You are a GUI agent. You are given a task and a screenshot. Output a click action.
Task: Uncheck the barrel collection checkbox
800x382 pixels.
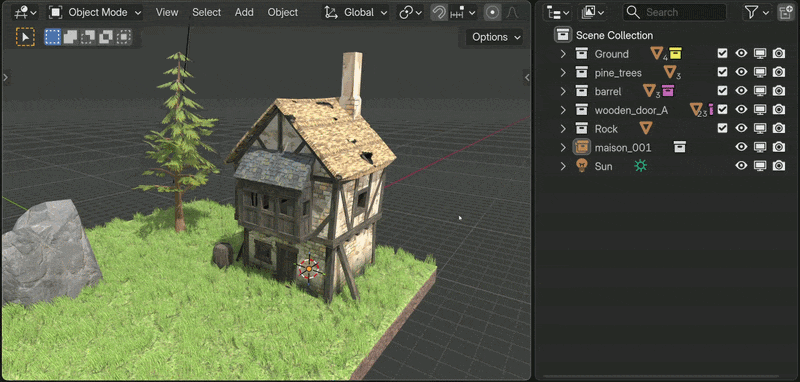[722, 90]
